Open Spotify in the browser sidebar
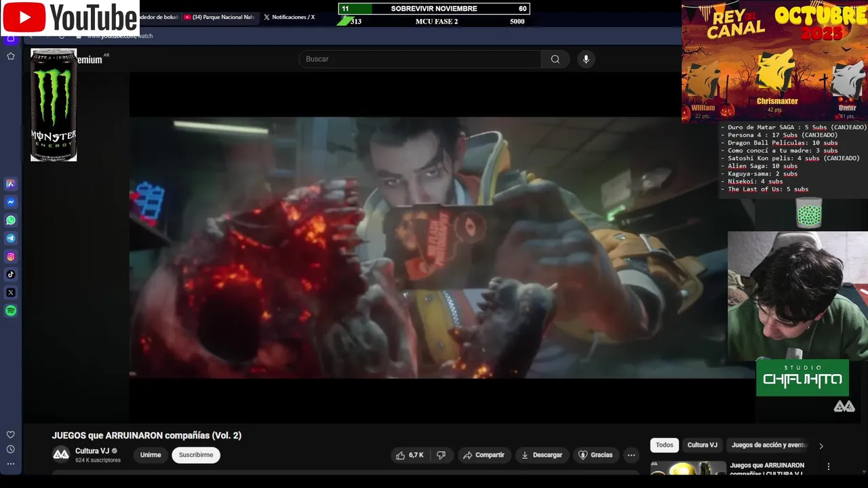The image size is (868, 488). tap(11, 311)
